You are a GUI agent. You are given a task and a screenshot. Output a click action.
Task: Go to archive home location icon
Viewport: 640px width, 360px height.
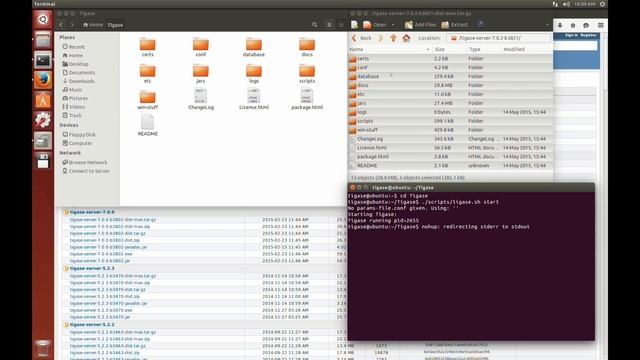pyautogui.click(x=406, y=38)
